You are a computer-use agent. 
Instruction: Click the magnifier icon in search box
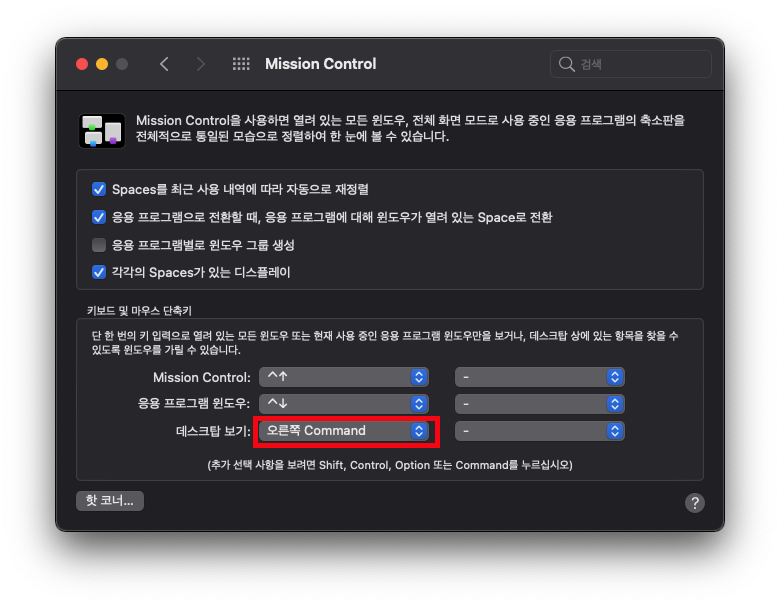tap(566, 64)
